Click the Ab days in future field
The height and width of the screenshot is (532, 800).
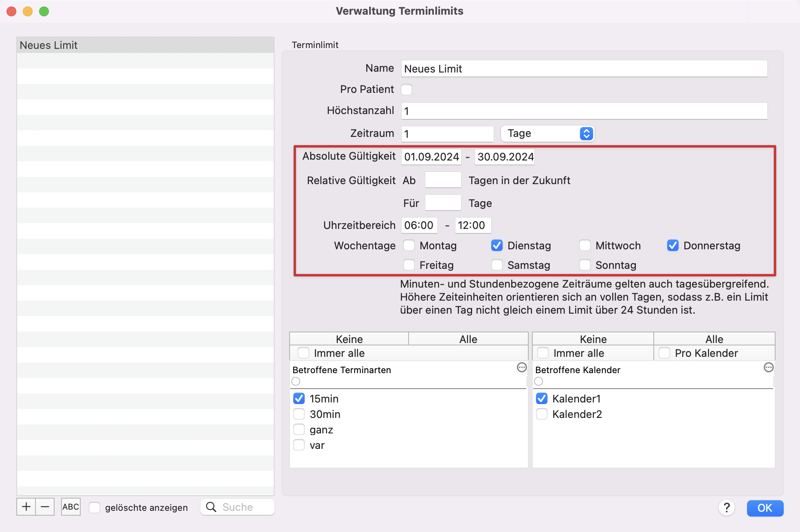tap(443, 180)
